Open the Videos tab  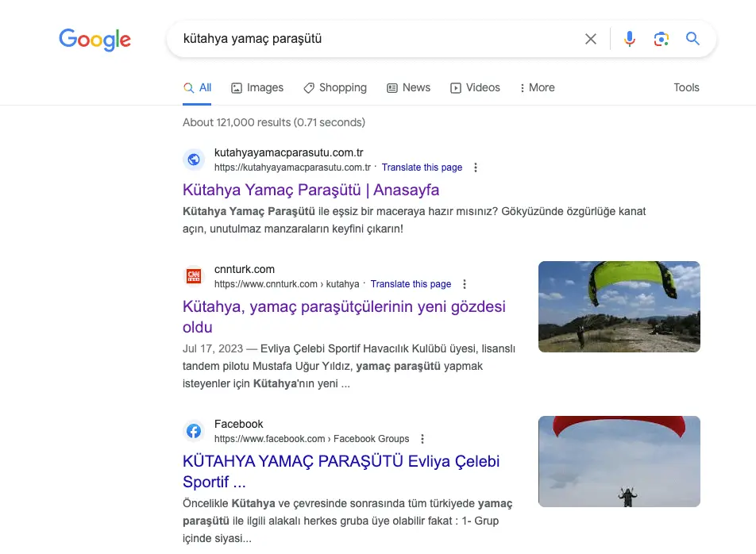coord(476,87)
